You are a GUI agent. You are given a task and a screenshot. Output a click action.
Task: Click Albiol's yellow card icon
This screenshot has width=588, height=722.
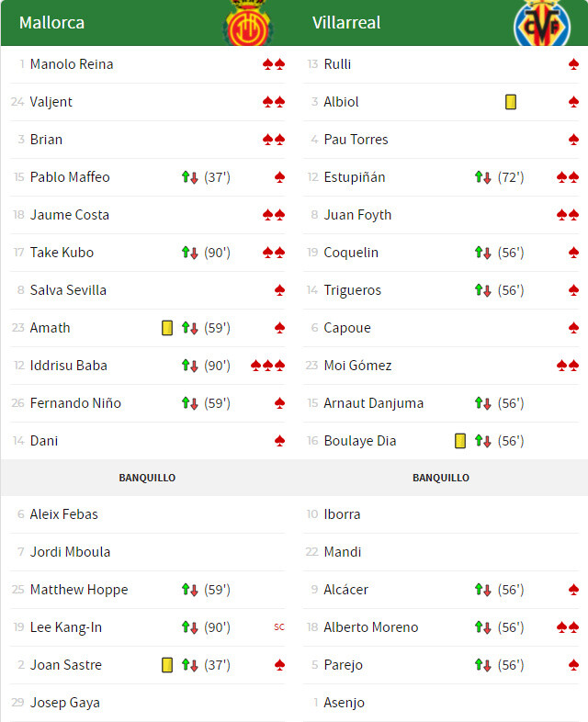click(x=511, y=102)
